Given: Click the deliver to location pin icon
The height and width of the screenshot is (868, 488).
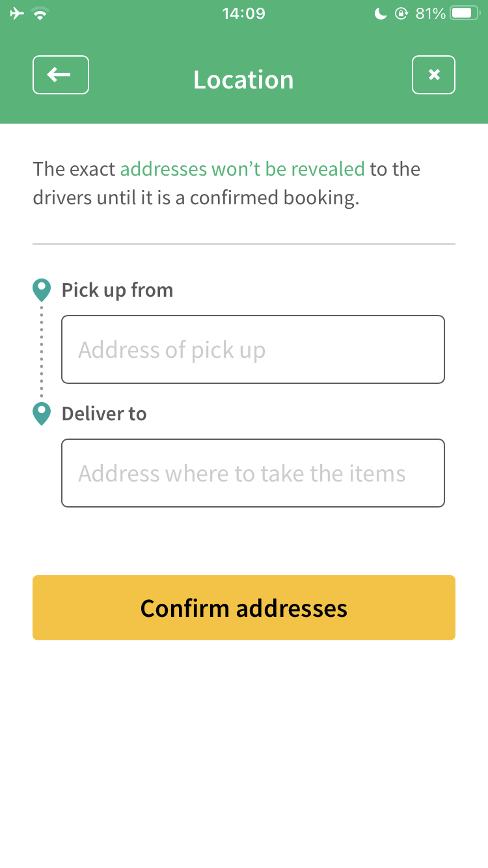Looking at the screenshot, I should coord(42,414).
